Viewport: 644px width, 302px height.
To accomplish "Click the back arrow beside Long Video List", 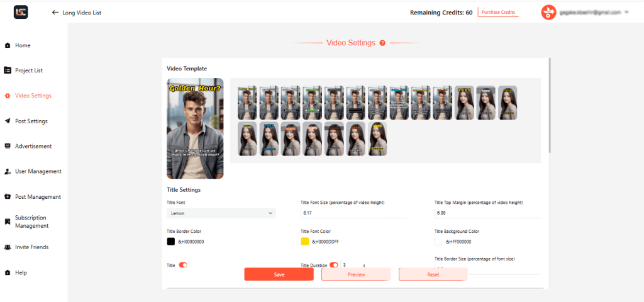I will tap(55, 12).
